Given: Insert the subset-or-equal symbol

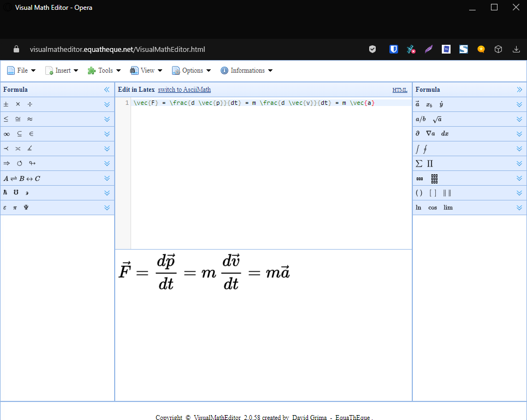Looking at the screenshot, I should (x=19, y=134).
